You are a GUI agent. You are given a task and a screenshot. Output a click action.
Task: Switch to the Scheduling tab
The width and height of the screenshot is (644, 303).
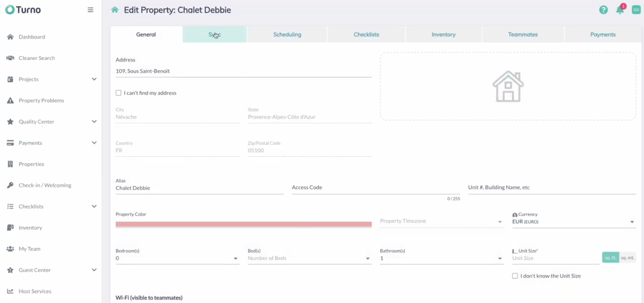(x=287, y=34)
